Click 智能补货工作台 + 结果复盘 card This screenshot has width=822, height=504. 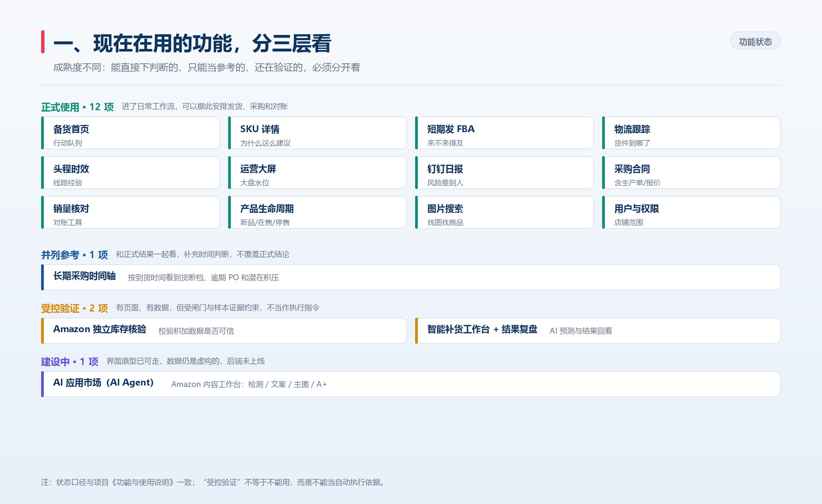click(x=598, y=331)
